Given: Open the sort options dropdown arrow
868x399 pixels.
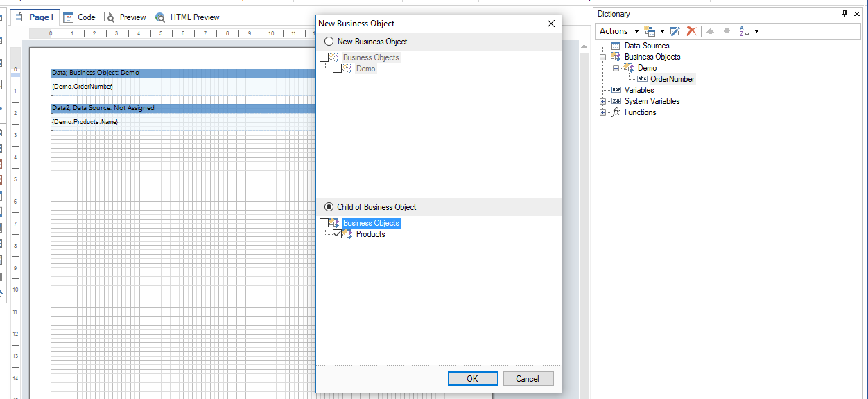Looking at the screenshot, I should (x=756, y=31).
